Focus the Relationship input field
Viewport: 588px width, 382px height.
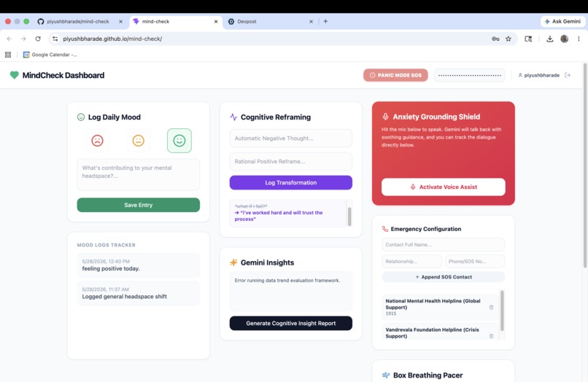coord(411,261)
